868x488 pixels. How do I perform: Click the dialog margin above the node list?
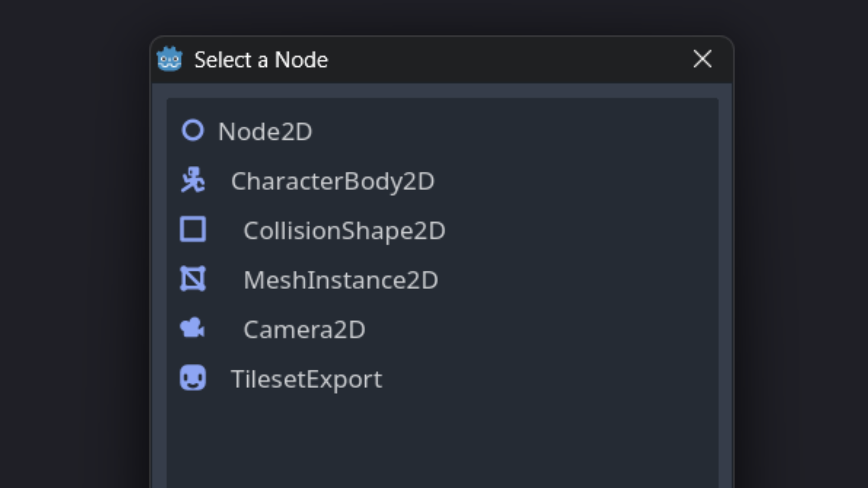[x=442, y=91]
